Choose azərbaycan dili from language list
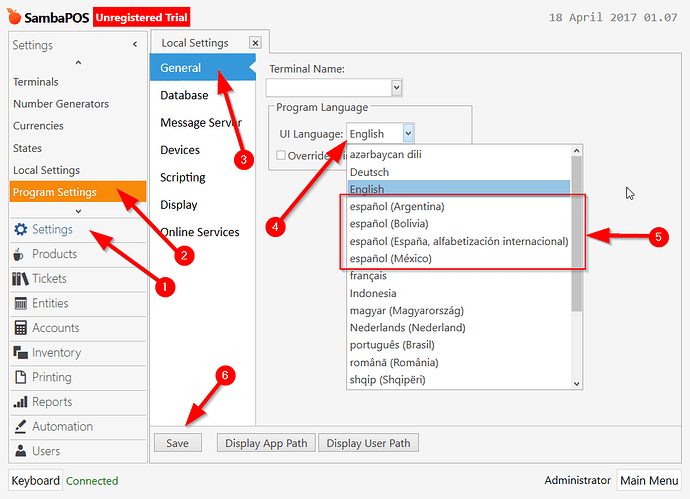Image resolution: width=690 pixels, height=499 pixels. 459,154
